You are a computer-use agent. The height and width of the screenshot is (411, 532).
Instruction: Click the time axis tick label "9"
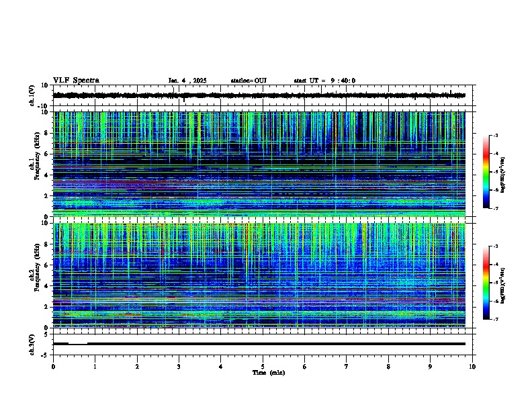430,367
